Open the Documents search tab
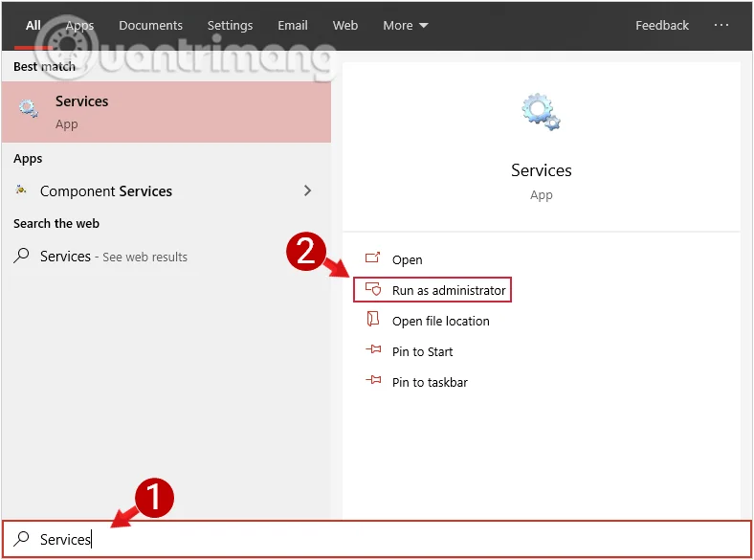The height and width of the screenshot is (560, 754). coord(150,25)
